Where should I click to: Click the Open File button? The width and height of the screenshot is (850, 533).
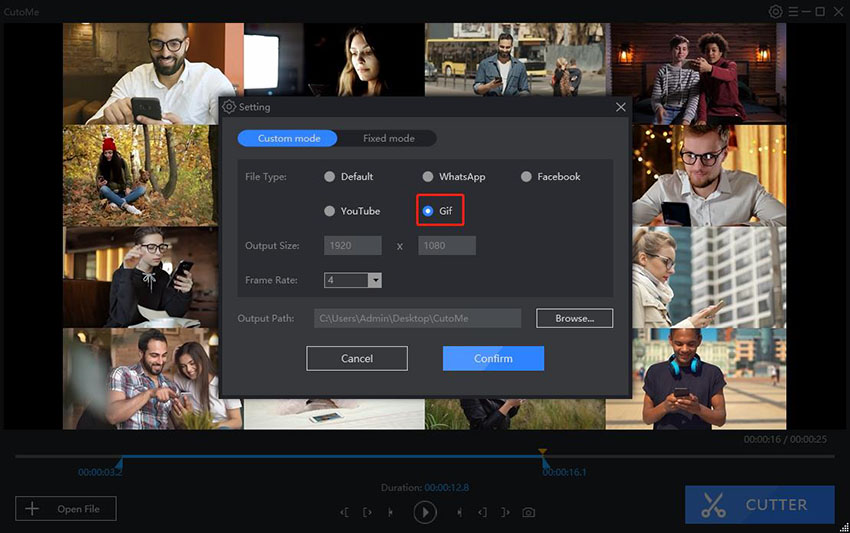click(x=66, y=509)
